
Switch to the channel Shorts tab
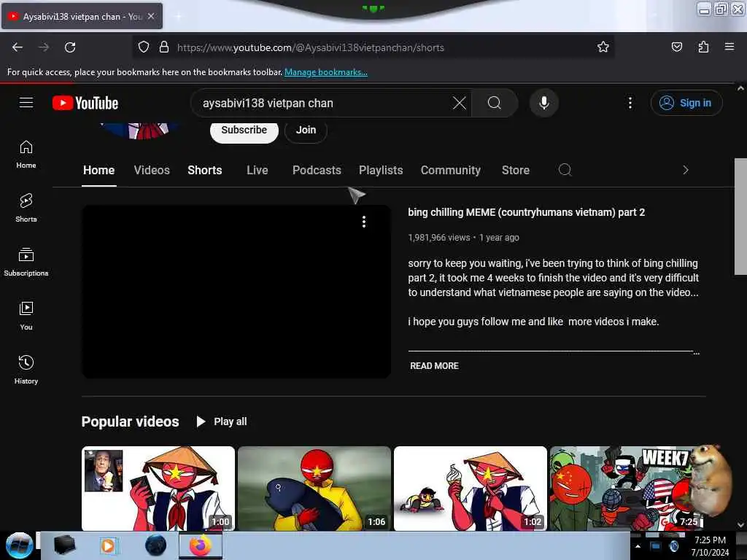pyautogui.click(x=205, y=170)
